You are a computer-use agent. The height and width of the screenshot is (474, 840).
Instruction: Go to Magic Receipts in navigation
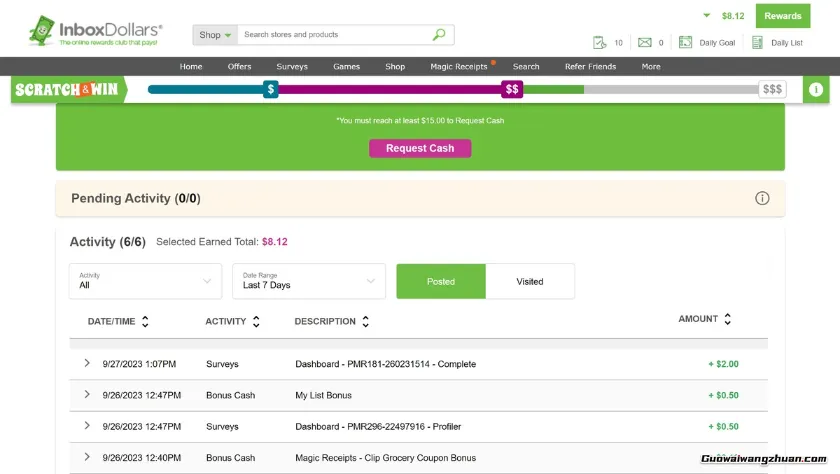pos(459,67)
